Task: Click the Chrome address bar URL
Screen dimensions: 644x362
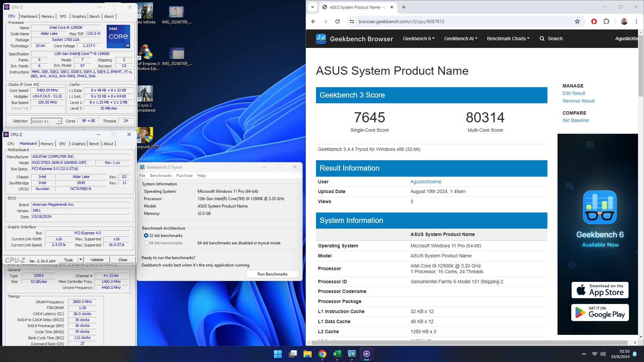Action: tap(401, 21)
